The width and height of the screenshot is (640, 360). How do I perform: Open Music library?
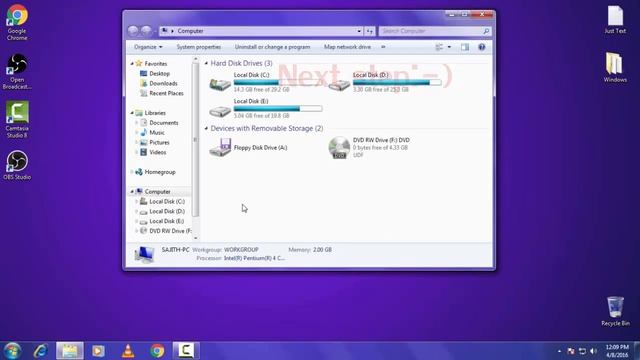click(153, 132)
